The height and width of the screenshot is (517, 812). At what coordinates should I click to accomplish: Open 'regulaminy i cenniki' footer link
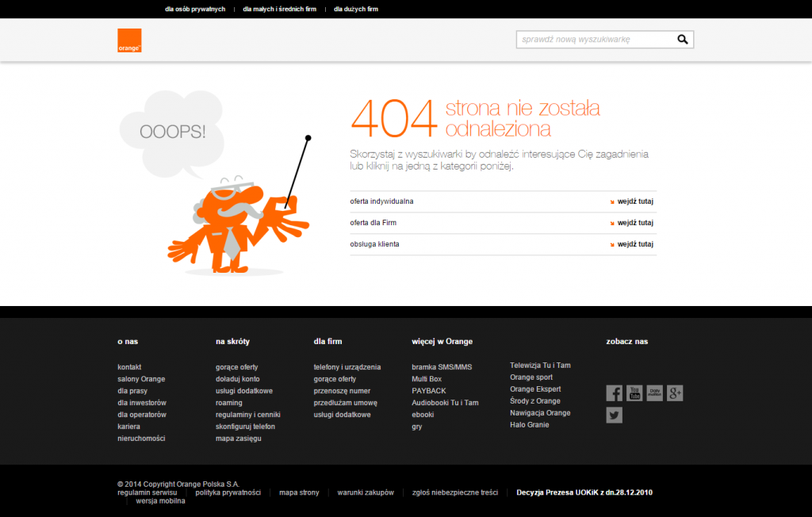click(x=248, y=415)
